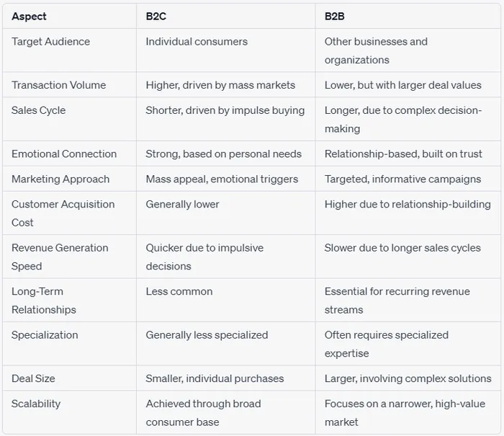Click "Targeted, informative campaigns" cell

pos(402,179)
